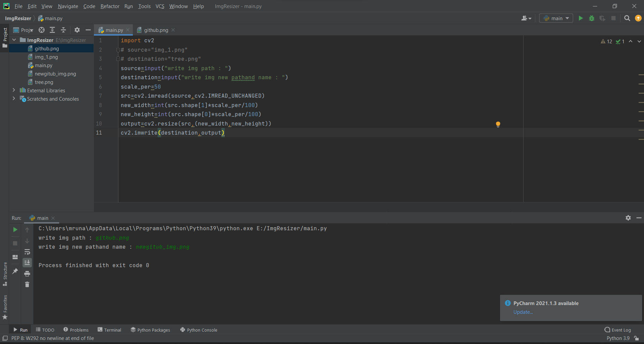This screenshot has height=344, width=644.
Task: Toggle scroll to end in console
Action: pyautogui.click(x=27, y=262)
